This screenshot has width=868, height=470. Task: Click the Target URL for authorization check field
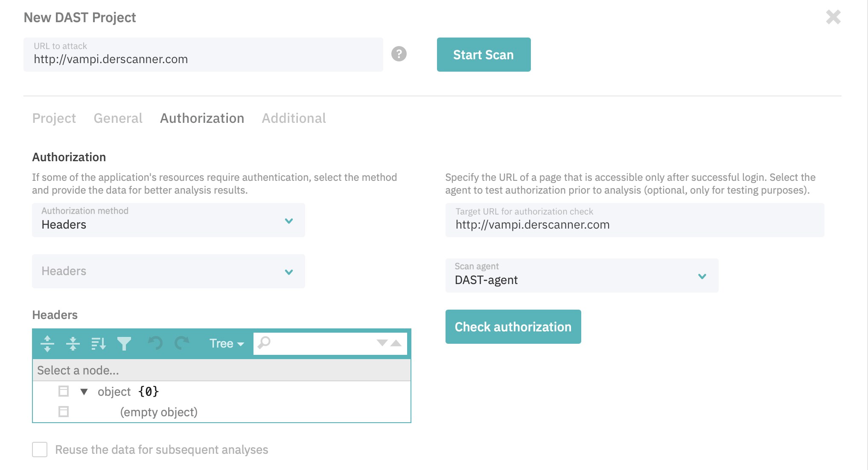click(635, 220)
